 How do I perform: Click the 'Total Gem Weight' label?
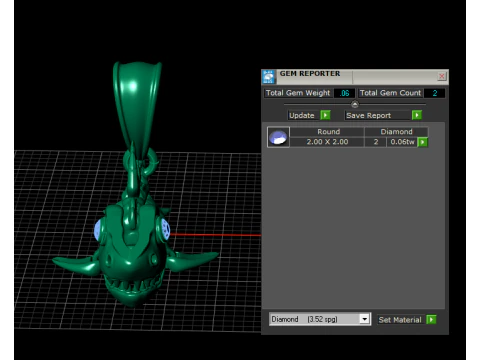[x=298, y=93]
